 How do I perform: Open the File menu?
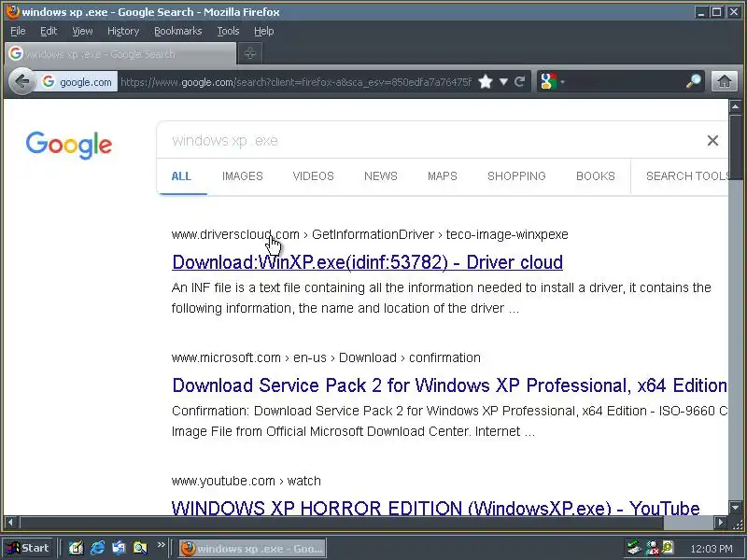coord(18,31)
